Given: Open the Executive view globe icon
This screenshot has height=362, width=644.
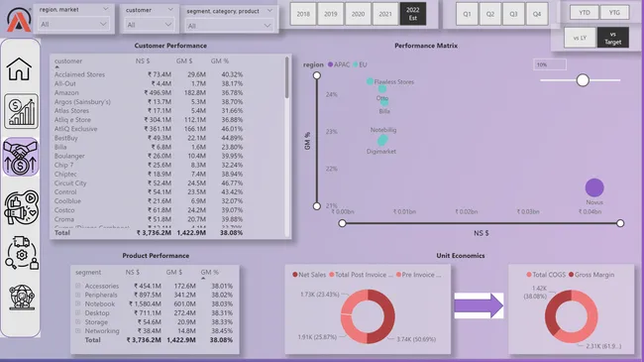Looking at the screenshot, I should tap(22, 297).
